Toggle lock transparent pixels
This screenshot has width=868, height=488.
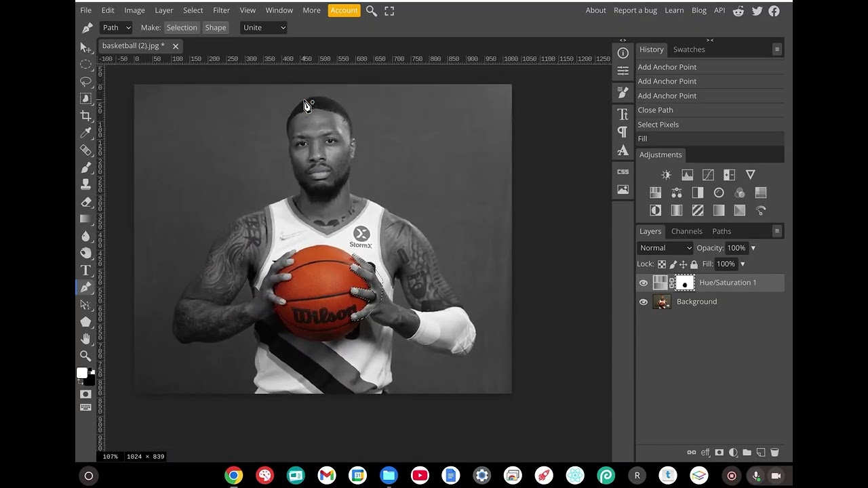click(662, 264)
